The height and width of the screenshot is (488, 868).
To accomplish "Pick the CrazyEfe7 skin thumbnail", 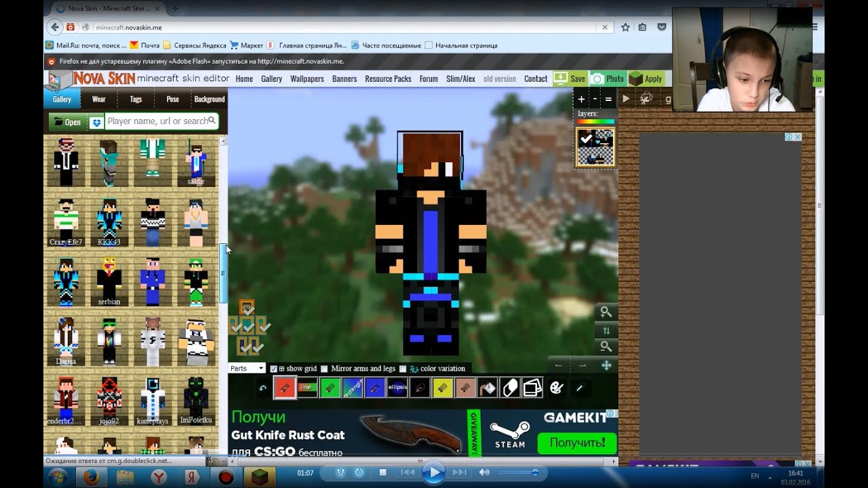I will coord(66,222).
